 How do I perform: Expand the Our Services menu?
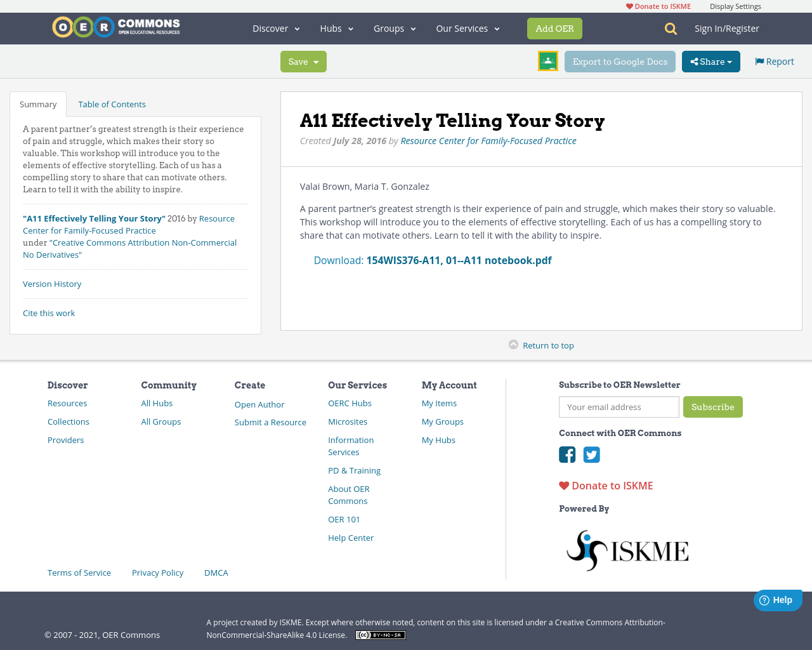[x=468, y=28]
